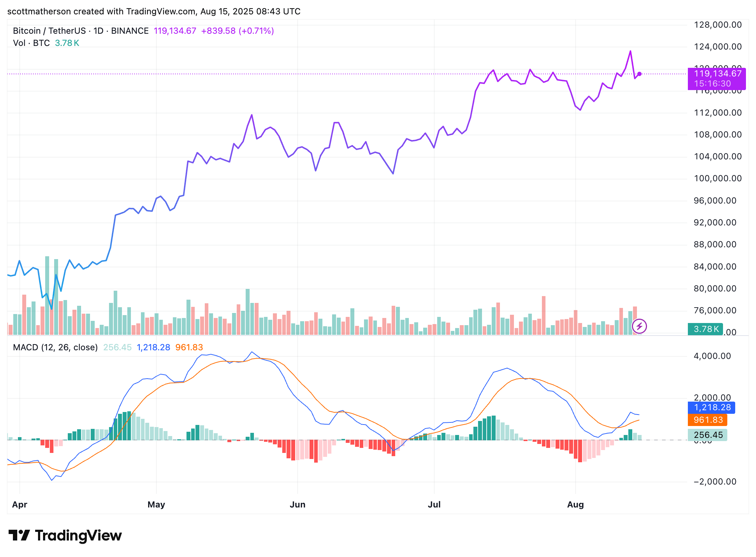Click the purple lightning bolt icon

tap(639, 326)
